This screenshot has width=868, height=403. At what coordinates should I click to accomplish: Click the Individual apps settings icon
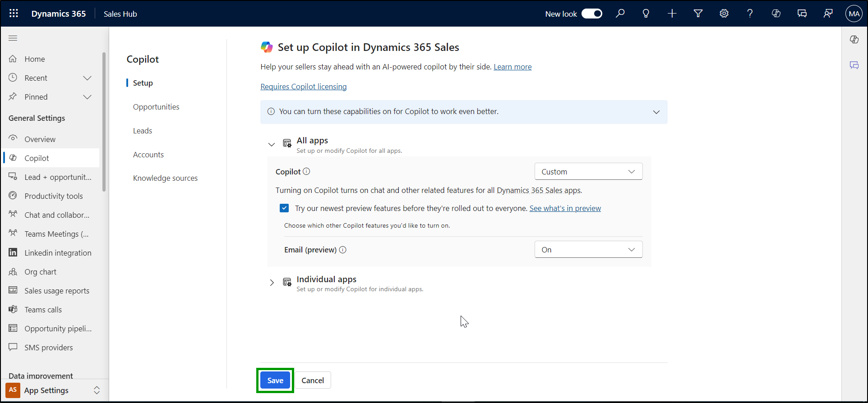287,282
